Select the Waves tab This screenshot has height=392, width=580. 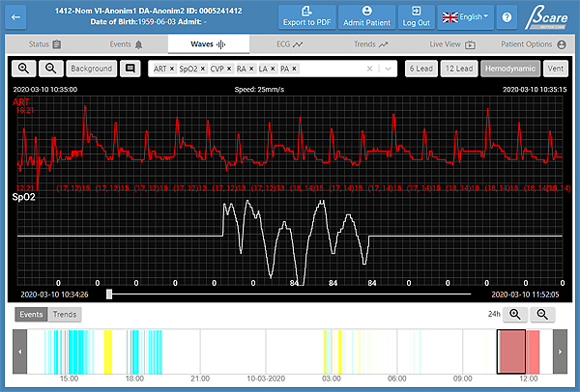tap(208, 44)
